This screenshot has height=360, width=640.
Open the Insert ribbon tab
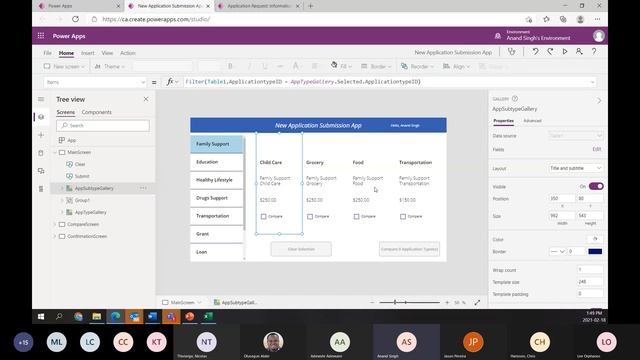click(x=88, y=53)
